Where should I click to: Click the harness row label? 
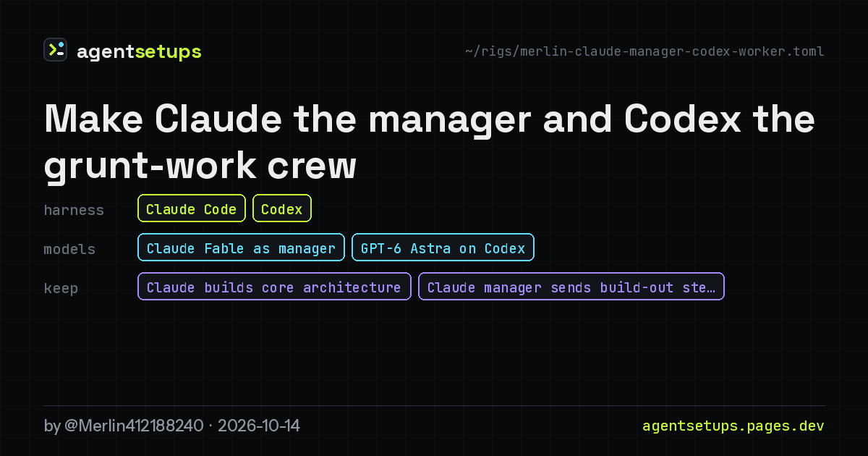pos(74,210)
